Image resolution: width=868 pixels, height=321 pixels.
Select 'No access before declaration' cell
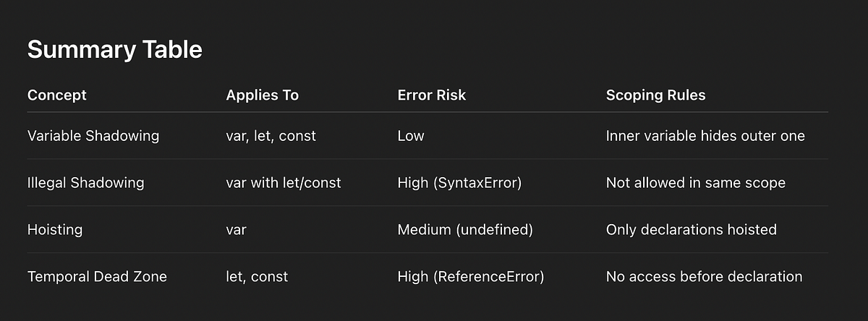click(704, 277)
